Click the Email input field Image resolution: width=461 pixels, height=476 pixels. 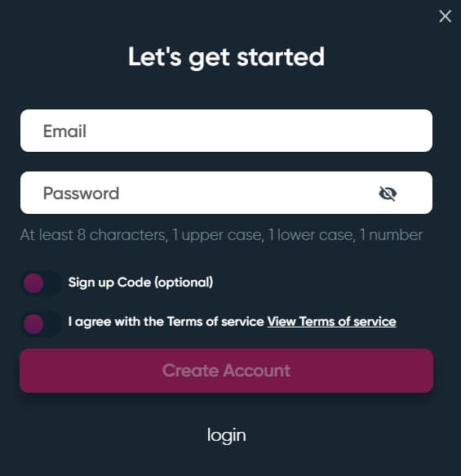click(x=226, y=131)
